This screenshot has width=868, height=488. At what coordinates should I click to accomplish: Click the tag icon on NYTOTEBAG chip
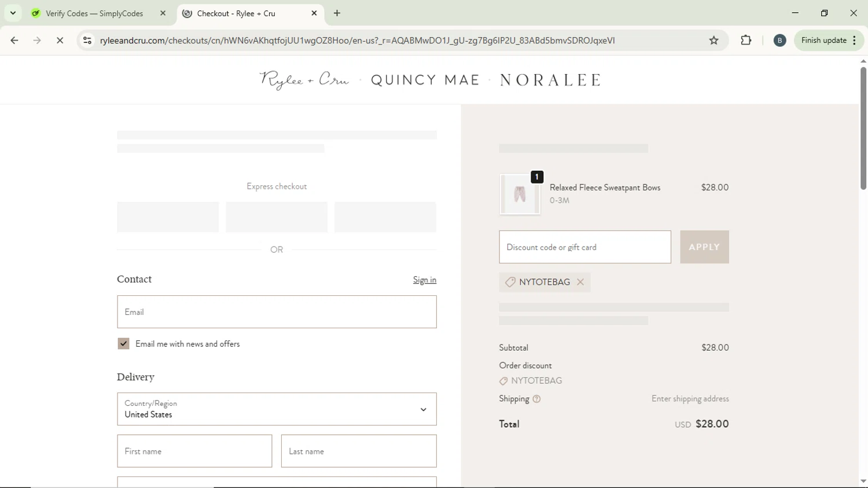[510, 282]
